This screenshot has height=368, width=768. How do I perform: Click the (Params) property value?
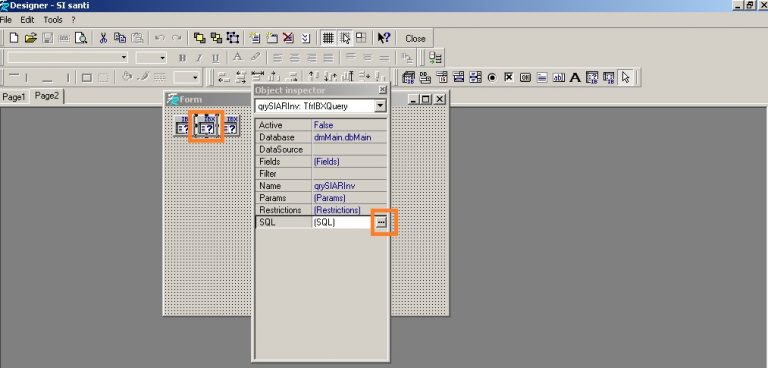(x=349, y=198)
